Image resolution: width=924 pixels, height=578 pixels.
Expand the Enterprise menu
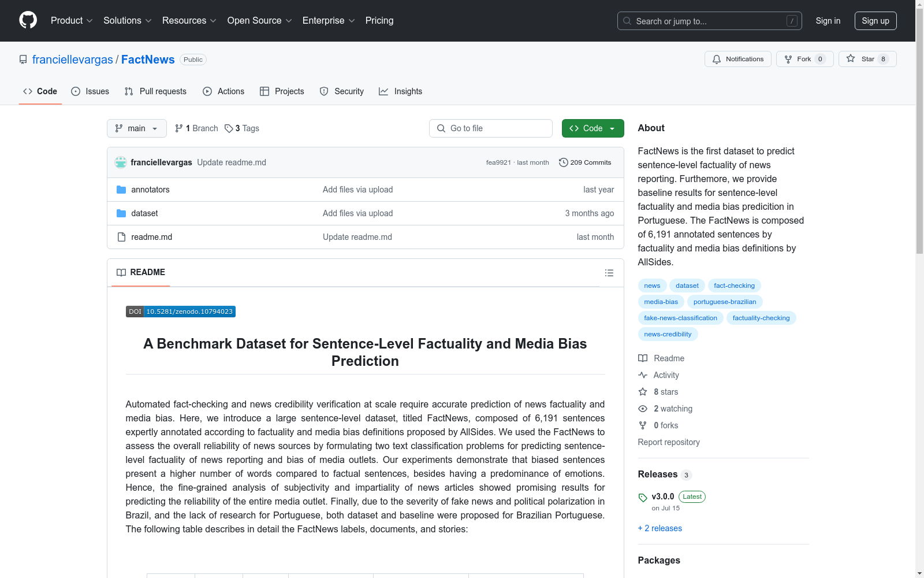point(329,21)
